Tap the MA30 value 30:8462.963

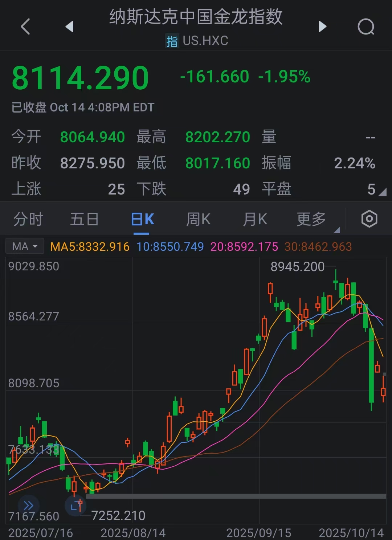click(318, 247)
